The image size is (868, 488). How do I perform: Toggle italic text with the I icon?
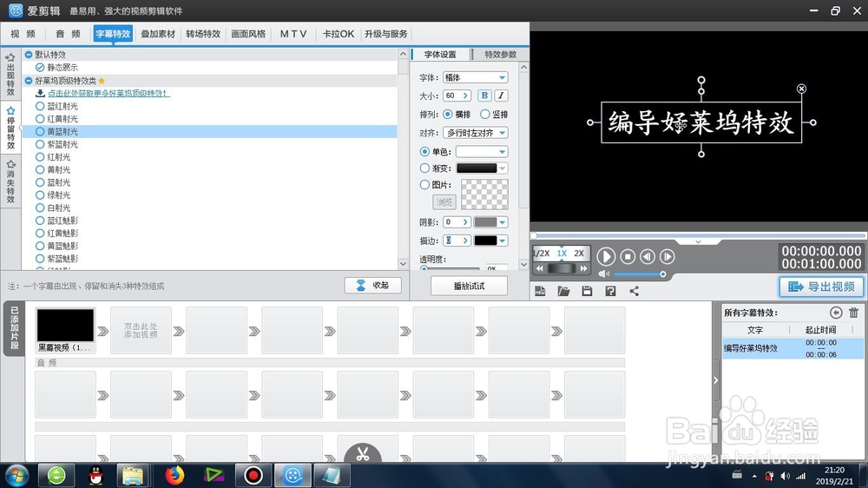pyautogui.click(x=501, y=96)
